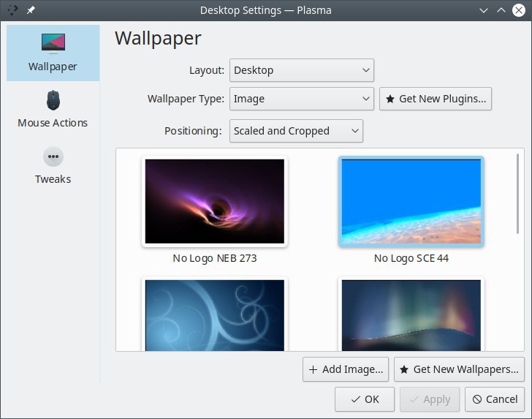Image resolution: width=532 pixels, height=419 pixels.
Task: Click the pin icon in title bar
Action: click(31, 10)
